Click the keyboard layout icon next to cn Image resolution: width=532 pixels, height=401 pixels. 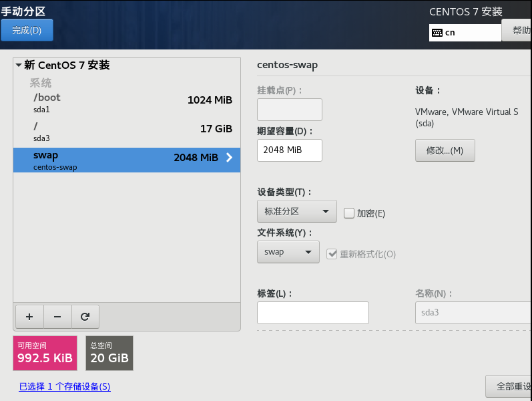(437, 33)
